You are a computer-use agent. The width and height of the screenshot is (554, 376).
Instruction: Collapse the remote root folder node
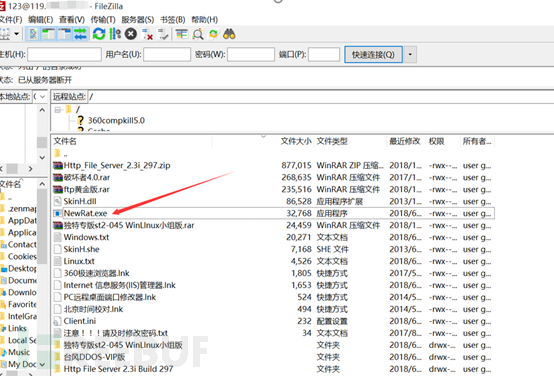click(x=57, y=110)
